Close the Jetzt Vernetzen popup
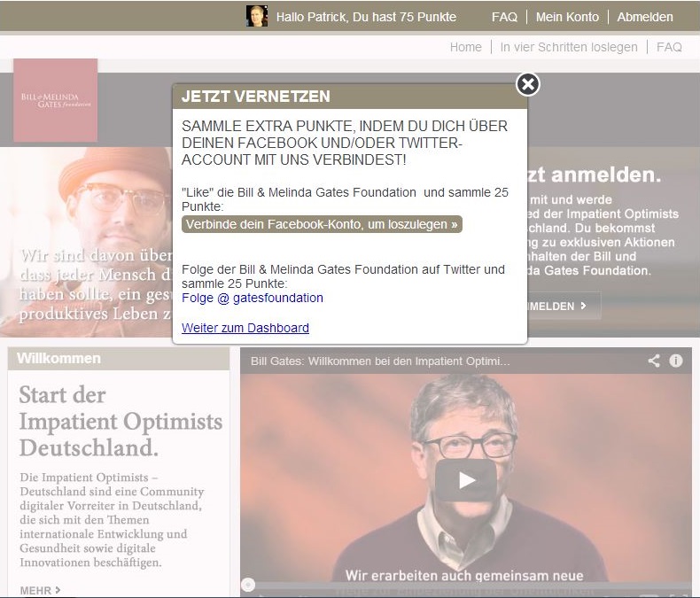This screenshot has width=700, height=598. point(528,84)
